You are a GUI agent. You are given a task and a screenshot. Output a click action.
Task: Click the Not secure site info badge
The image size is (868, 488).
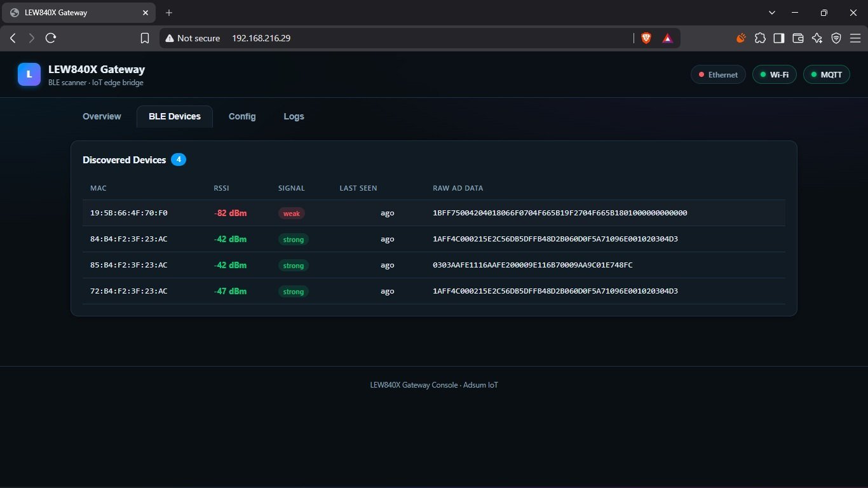point(193,38)
